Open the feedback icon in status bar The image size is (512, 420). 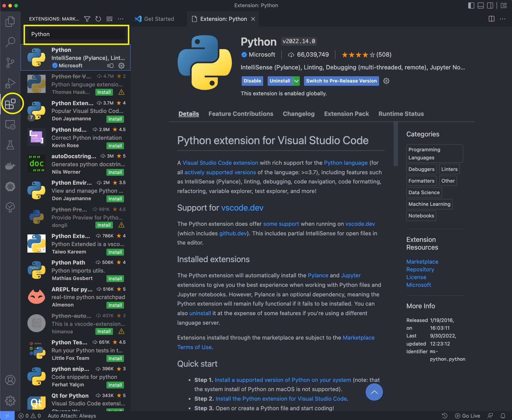[490, 416]
